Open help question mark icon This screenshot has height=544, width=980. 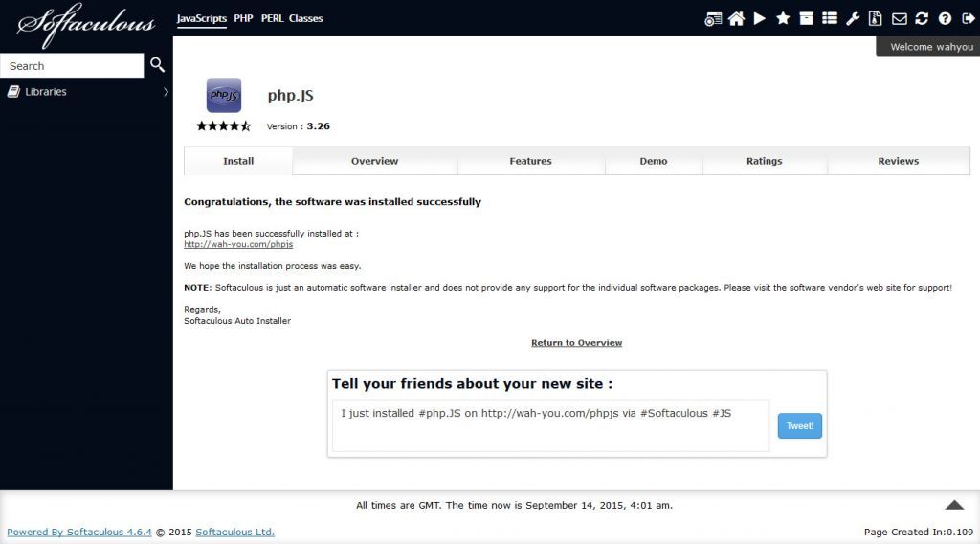tap(945, 18)
